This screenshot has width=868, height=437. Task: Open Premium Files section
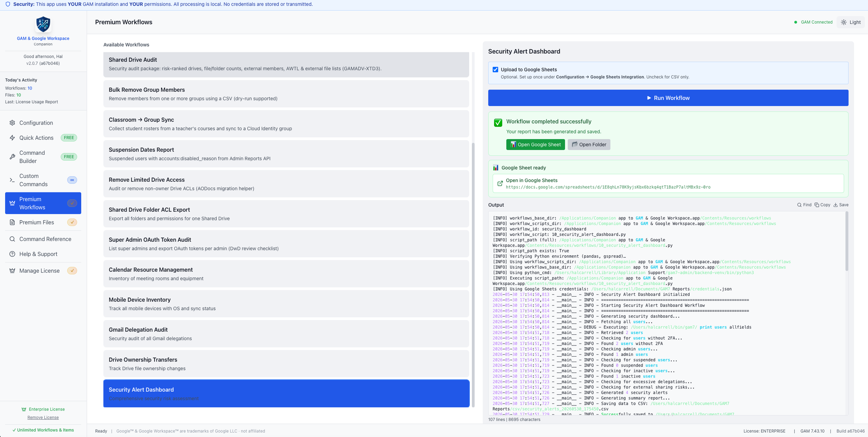(43, 222)
